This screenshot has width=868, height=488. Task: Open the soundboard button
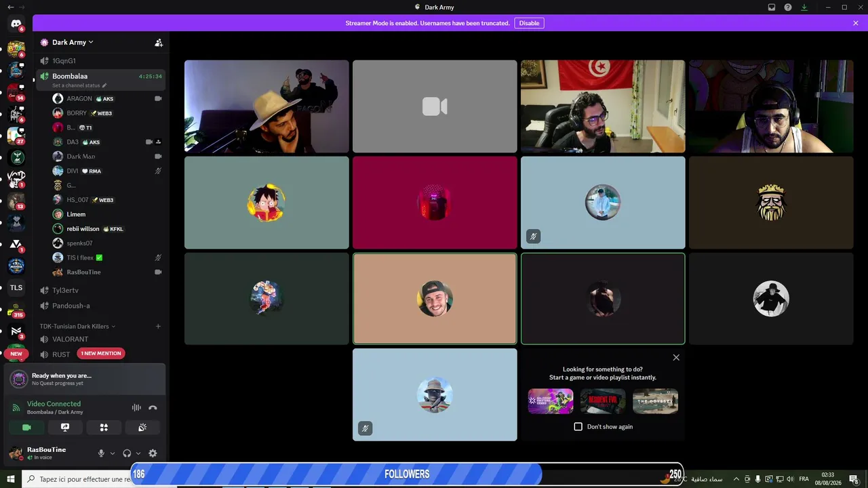[x=142, y=428]
